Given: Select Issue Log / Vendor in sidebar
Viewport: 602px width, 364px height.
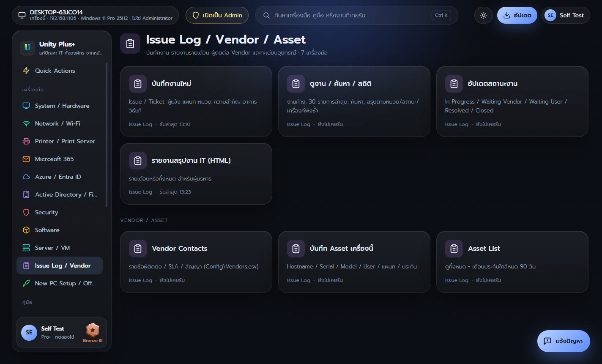Looking at the screenshot, I should (x=60, y=265).
